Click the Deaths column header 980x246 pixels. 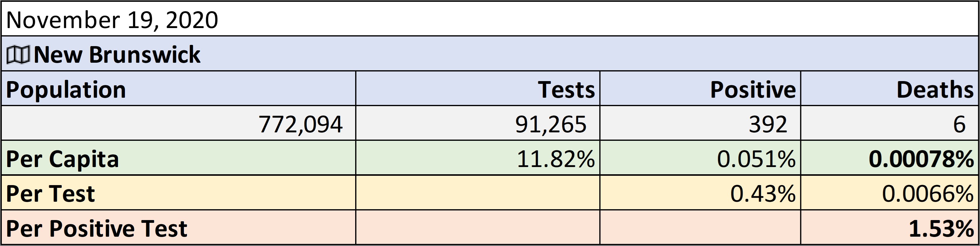[890, 88]
